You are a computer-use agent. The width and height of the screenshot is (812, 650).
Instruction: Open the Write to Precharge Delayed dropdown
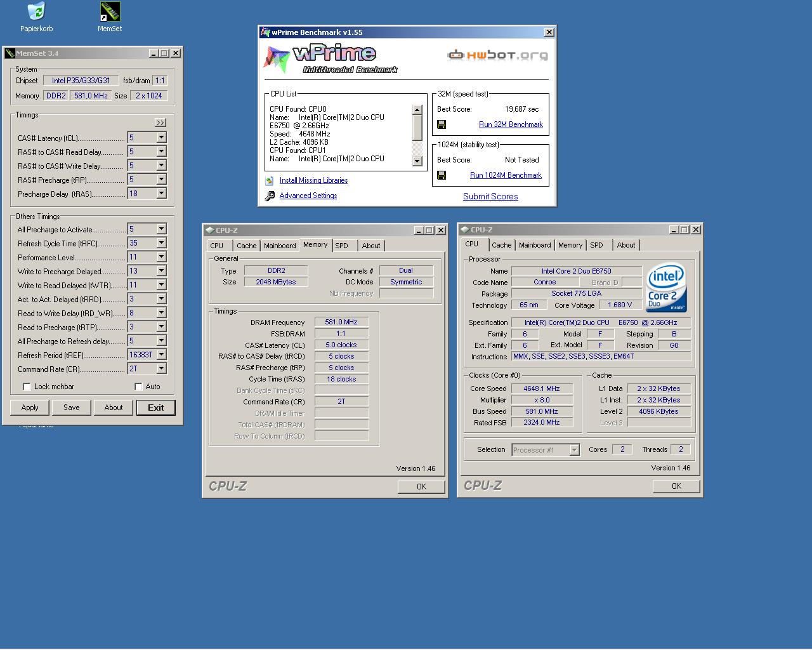(x=161, y=271)
